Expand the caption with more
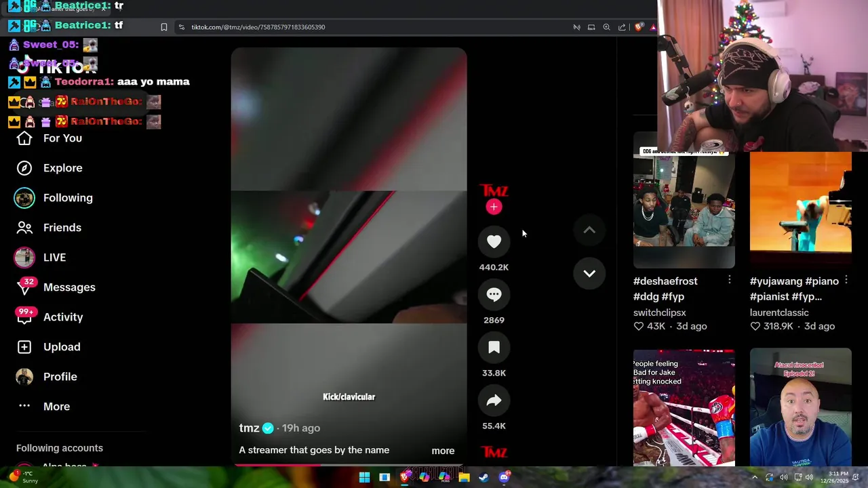 click(443, 451)
